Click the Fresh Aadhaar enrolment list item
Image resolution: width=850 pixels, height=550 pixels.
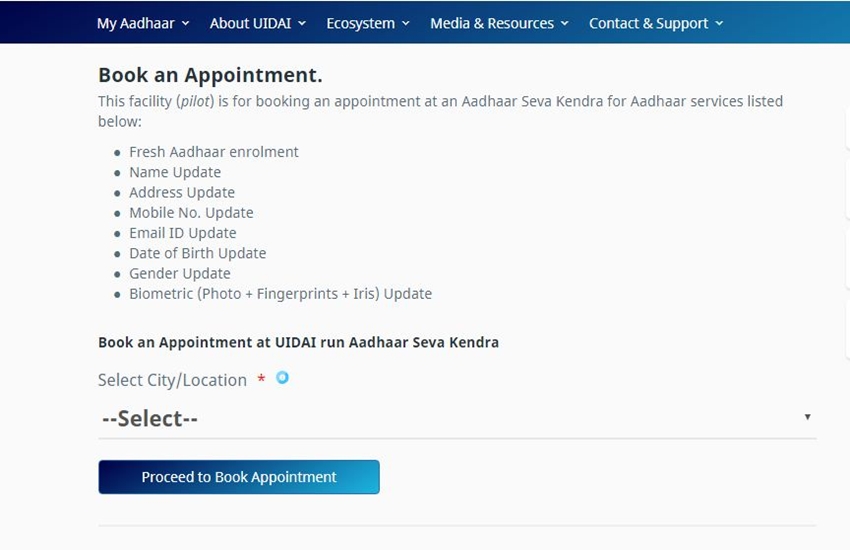tap(213, 152)
